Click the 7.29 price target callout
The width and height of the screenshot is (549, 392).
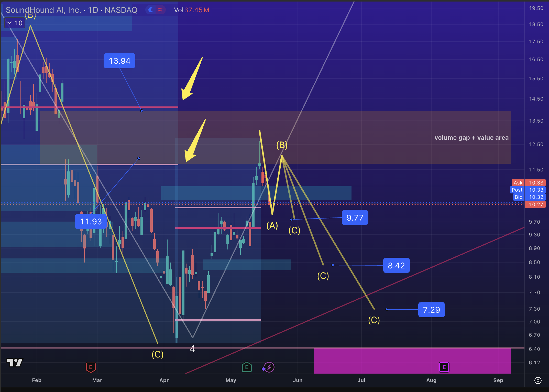[x=431, y=310]
